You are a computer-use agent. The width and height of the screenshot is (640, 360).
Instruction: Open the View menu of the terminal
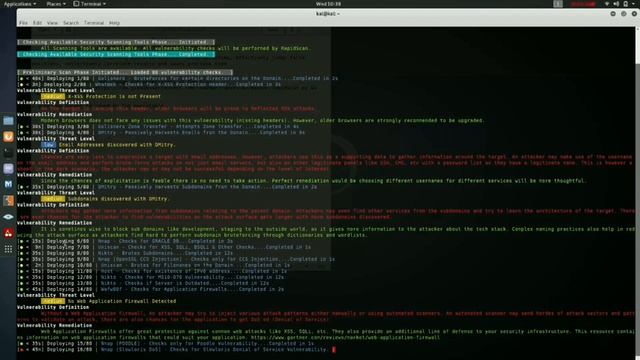[x=52, y=23]
